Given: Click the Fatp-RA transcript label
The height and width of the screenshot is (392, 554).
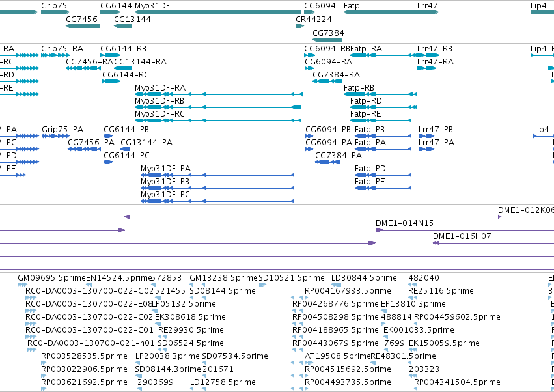Looking at the screenshot, I should [x=366, y=49].
